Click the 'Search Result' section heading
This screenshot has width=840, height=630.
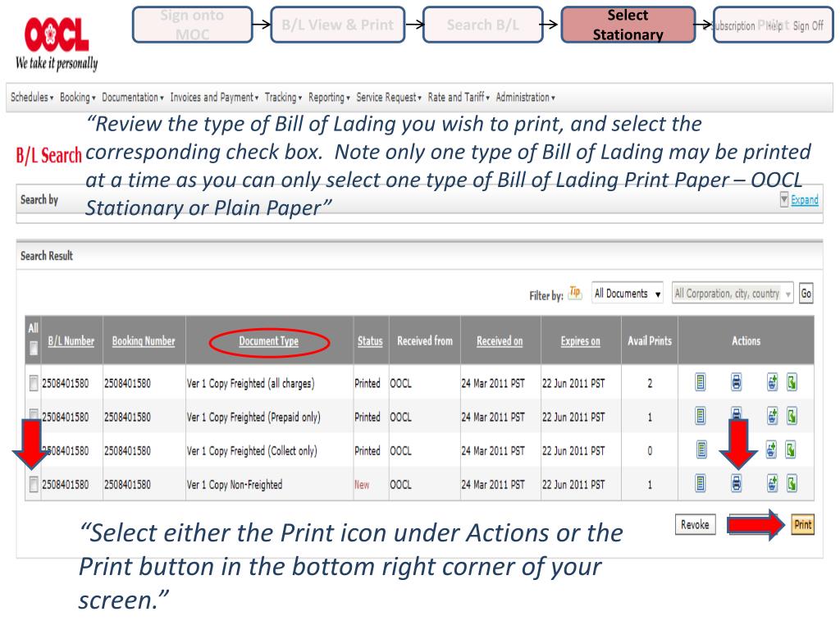(47, 256)
